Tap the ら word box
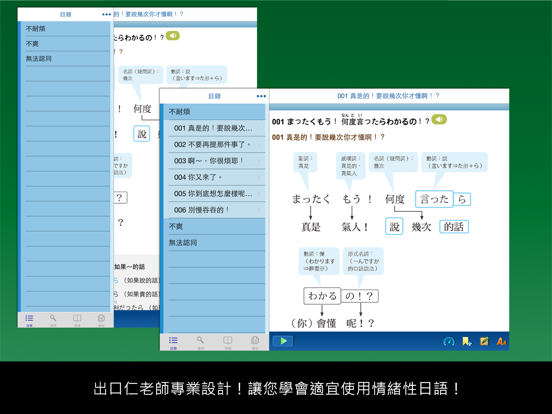The height and width of the screenshot is (414, 552). (462, 200)
